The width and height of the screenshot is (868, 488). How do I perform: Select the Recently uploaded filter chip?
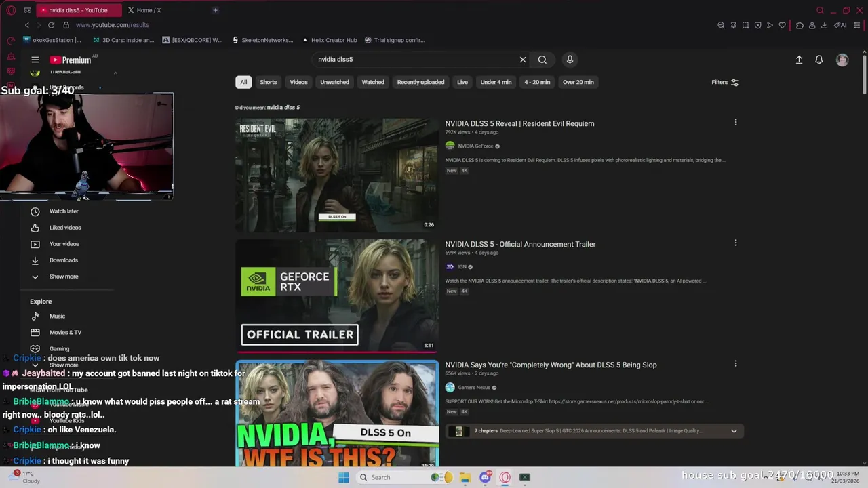pyautogui.click(x=420, y=82)
